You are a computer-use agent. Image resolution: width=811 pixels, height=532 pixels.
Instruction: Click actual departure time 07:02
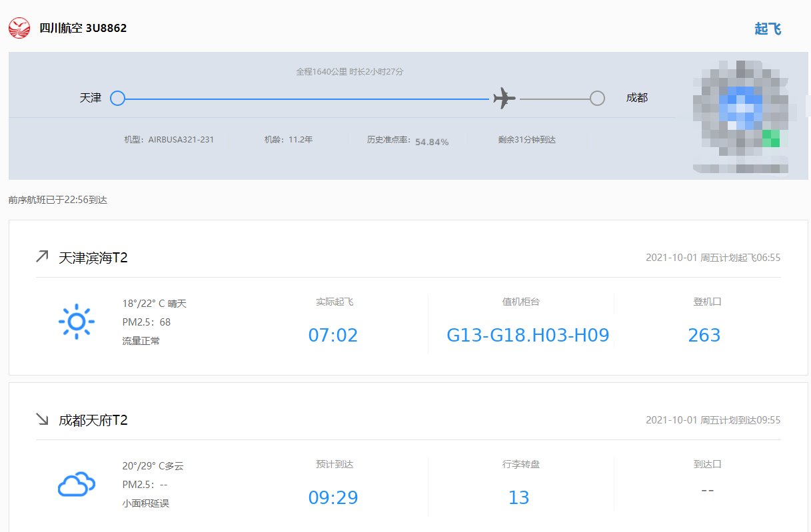click(x=333, y=335)
